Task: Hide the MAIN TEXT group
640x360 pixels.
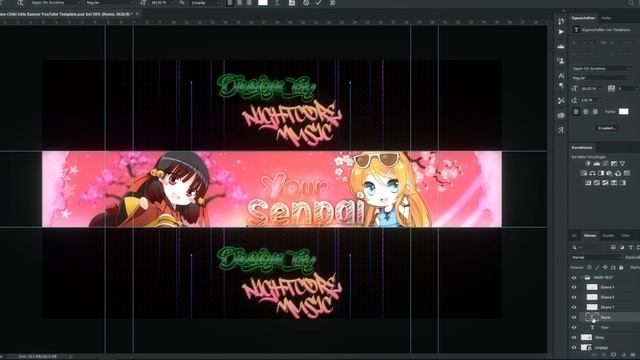Action: (573, 278)
